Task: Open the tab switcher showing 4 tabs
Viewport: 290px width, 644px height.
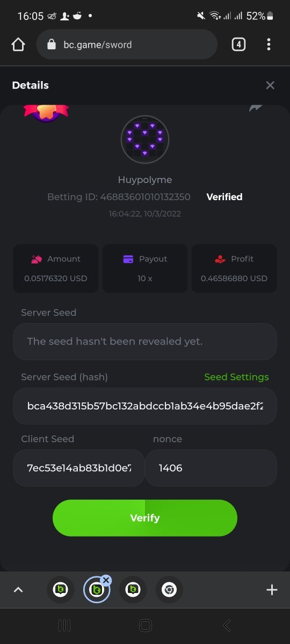Action: pyautogui.click(x=238, y=45)
